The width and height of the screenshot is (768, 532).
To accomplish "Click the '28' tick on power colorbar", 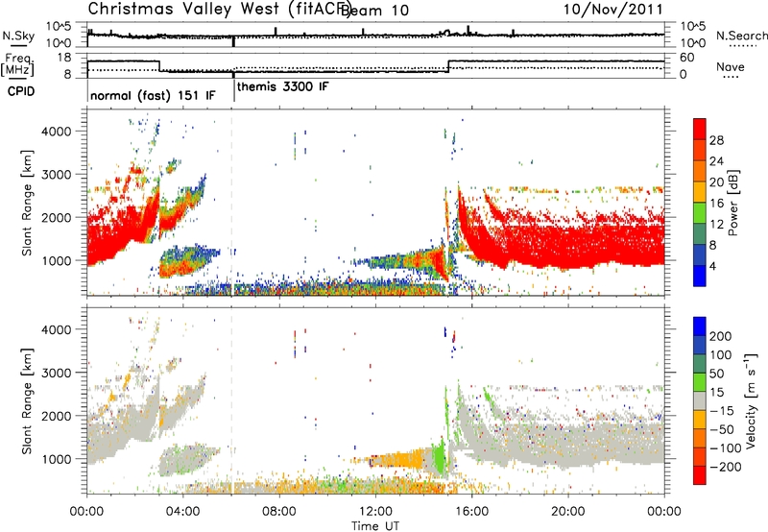I will 716,140.
